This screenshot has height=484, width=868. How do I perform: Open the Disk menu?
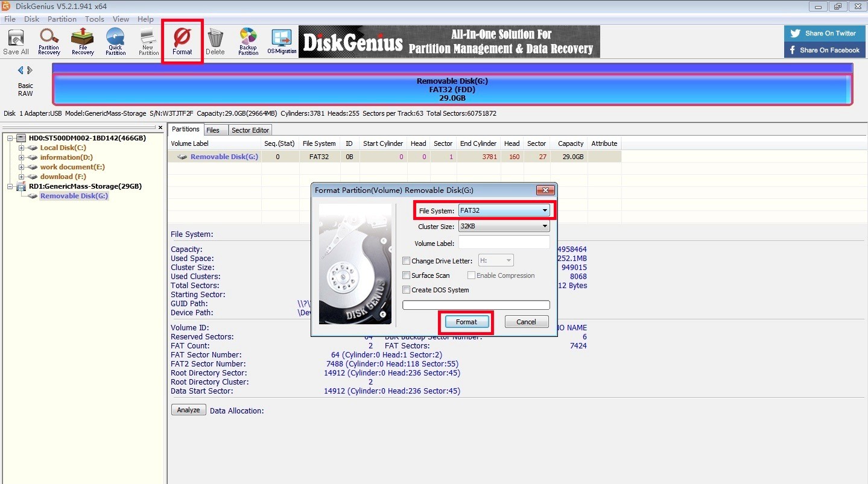[x=31, y=19]
